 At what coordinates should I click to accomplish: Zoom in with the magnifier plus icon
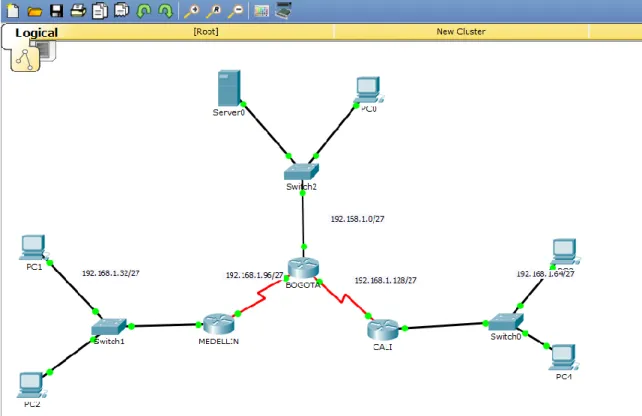[x=191, y=11]
